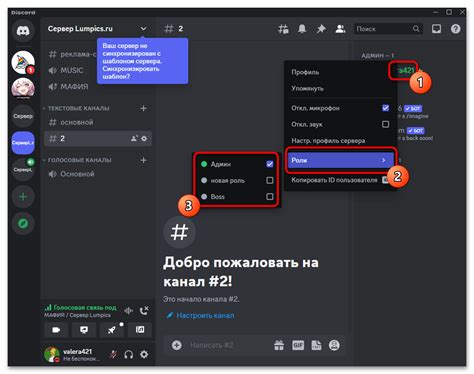Open the реклама text channel
The width and height of the screenshot is (474, 374).
pos(72,54)
